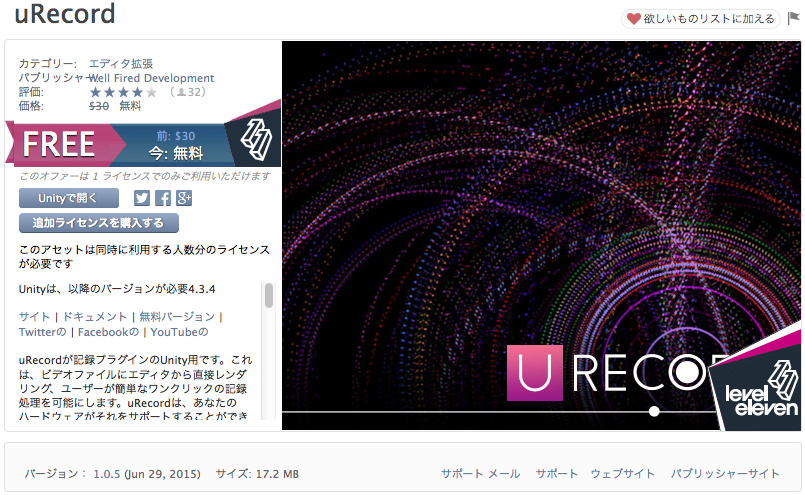This screenshot has width=805, height=495.
Task: Click the FREE banner label
Action: click(x=59, y=144)
